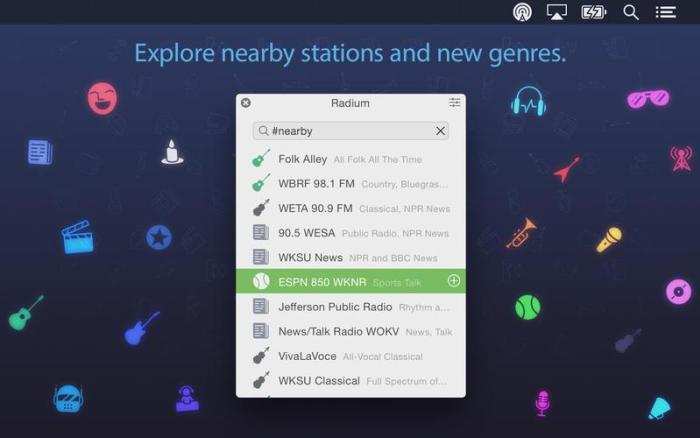Image resolution: width=700 pixels, height=438 pixels.
Task: Click the search magnifier in Radium field
Action: click(263, 130)
